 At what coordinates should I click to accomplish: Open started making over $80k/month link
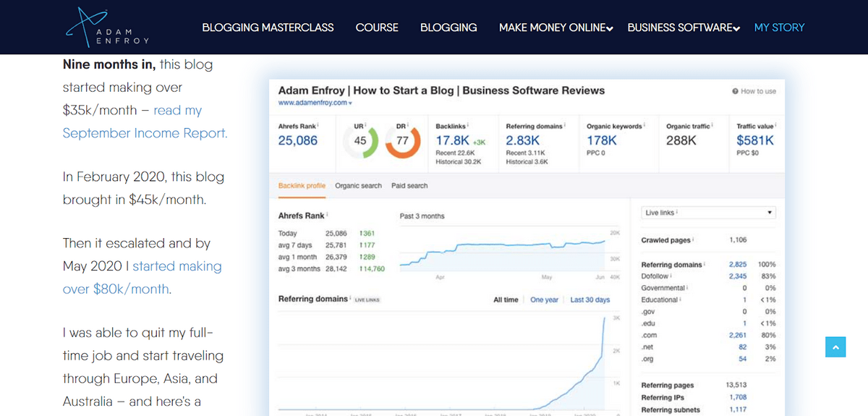click(x=142, y=278)
